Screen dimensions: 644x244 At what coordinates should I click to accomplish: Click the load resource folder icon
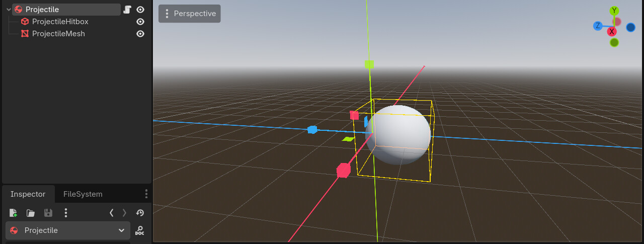coord(31,213)
